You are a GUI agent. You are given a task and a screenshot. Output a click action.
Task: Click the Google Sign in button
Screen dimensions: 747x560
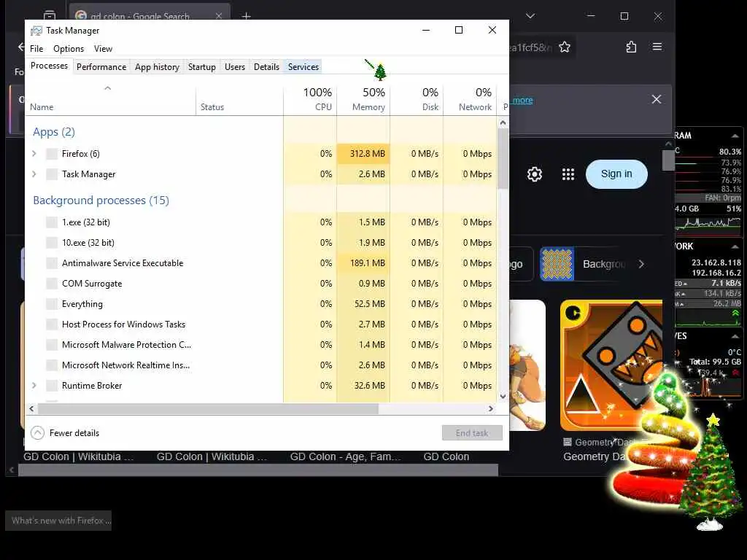point(616,174)
